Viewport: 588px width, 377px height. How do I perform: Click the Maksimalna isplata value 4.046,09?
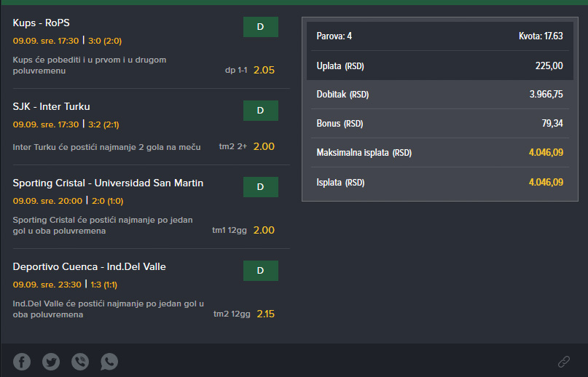(546, 153)
